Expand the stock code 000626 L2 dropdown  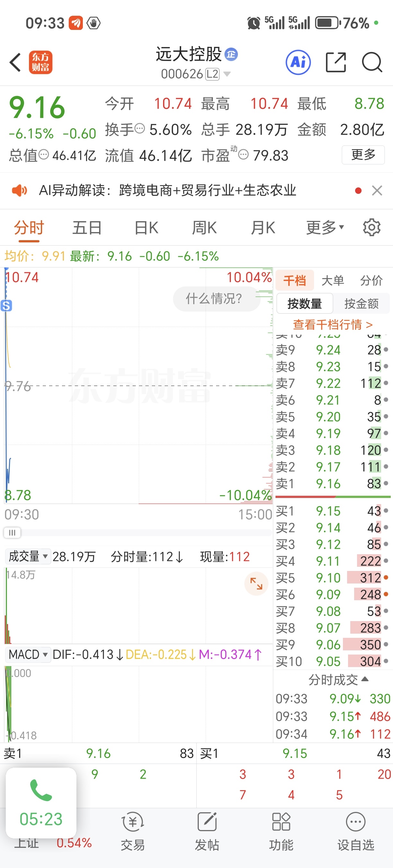tap(196, 74)
